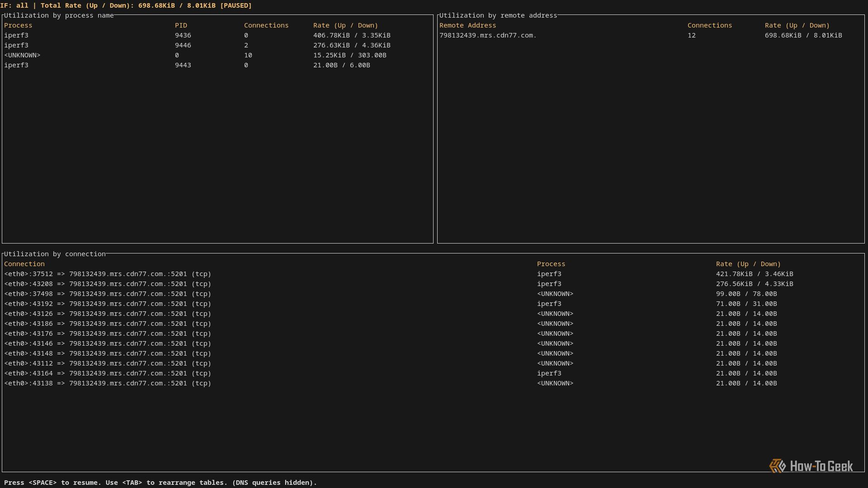
Task: Click the eth0:37498 connection entry
Action: tap(108, 294)
